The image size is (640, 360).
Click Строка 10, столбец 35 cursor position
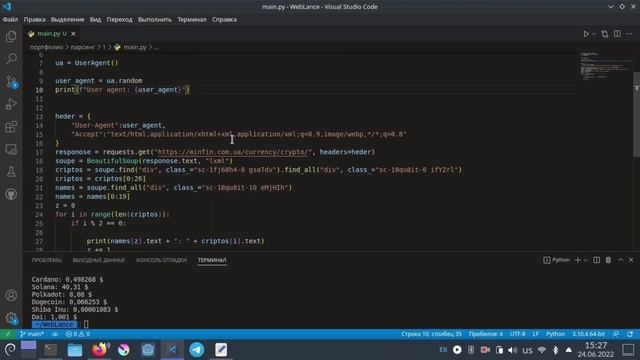431,334
